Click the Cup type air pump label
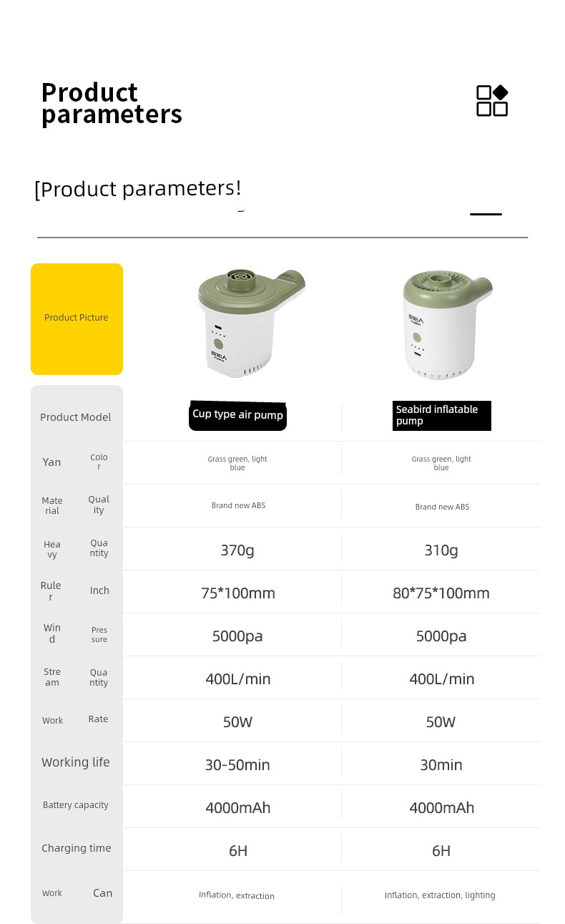 (237, 415)
